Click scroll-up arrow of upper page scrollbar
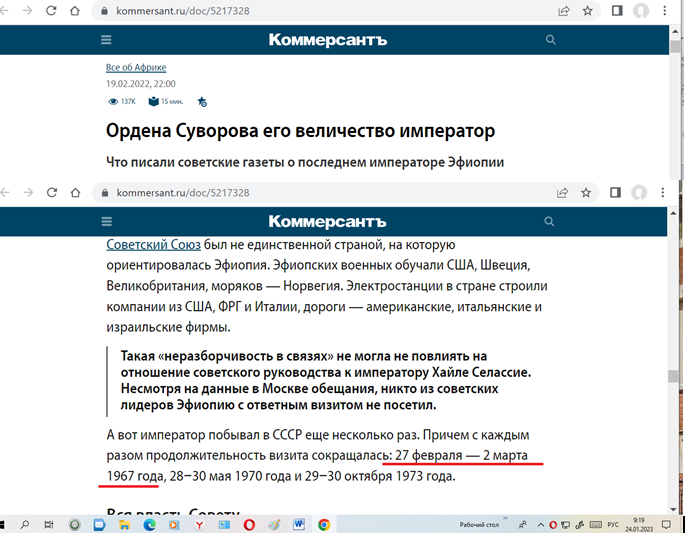This screenshot has width=687, height=533. click(676, 32)
